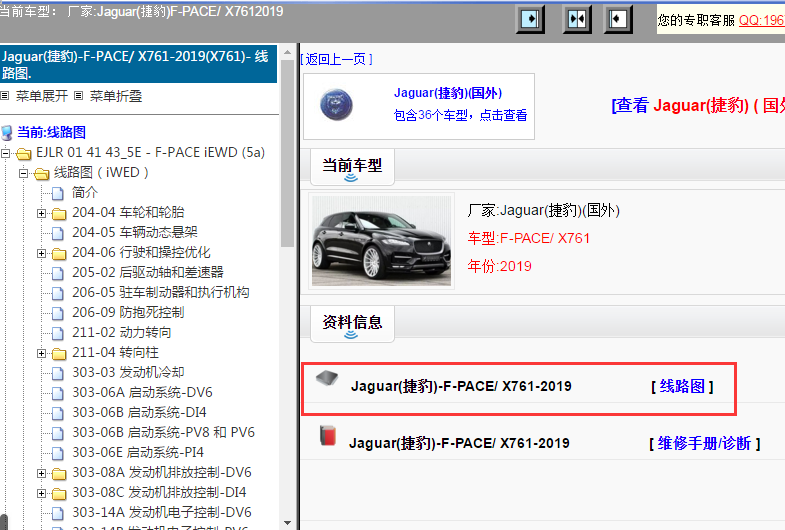Click the split-pane layout icon in top toolbar
The width and height of the screenshot is (785, 530).
(577, 20)
